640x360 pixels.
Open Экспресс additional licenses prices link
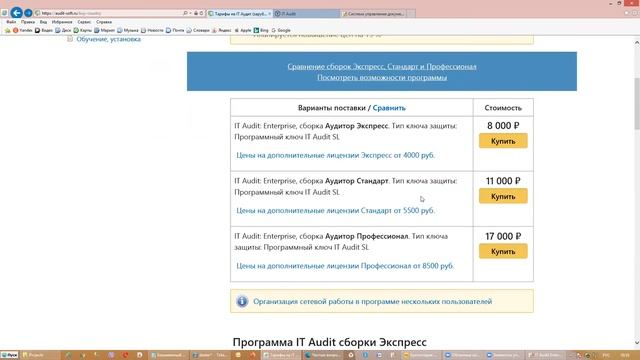point(336,156)
